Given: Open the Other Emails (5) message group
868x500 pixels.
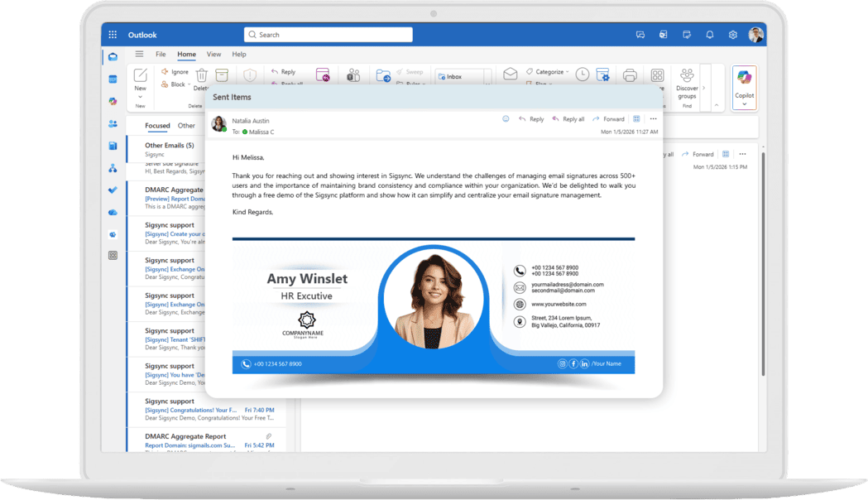Looking at the screenshot, I should (166, 150).
